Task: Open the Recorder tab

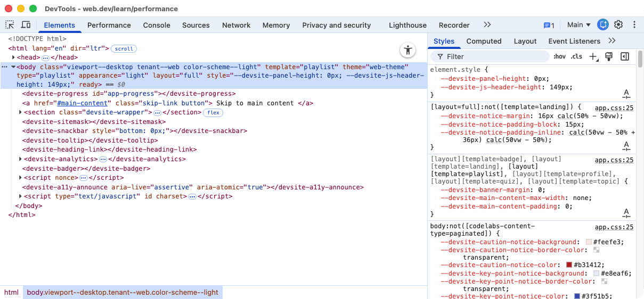Action: tap(454, 25)
